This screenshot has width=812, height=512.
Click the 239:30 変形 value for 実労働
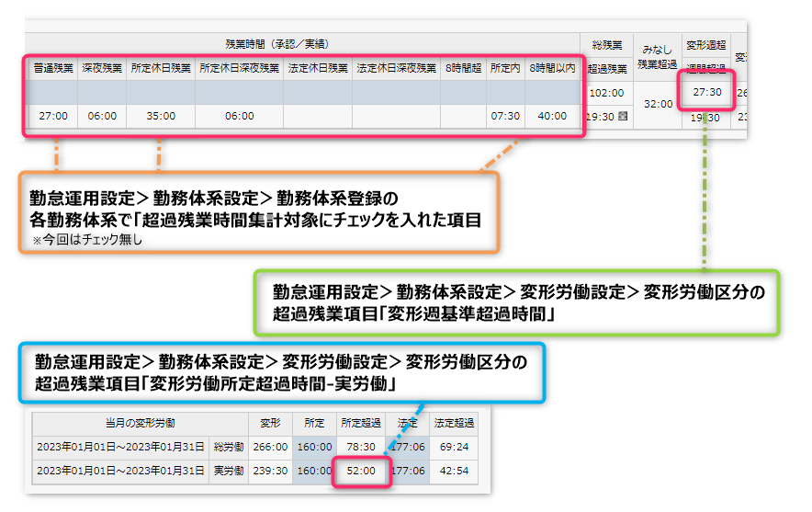(269, 471)
